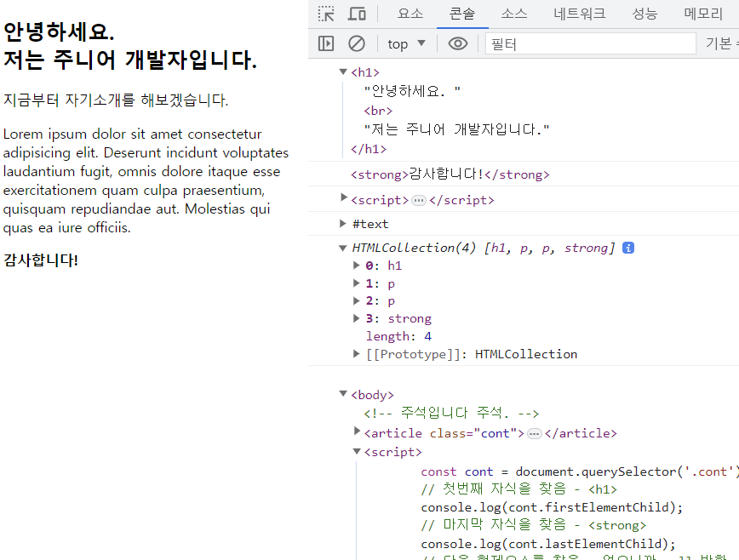Click the bold 감사합니다! text on page
The height and width of the screenshot is (560, 739).
pyautogui.click(x=41, y=260)
